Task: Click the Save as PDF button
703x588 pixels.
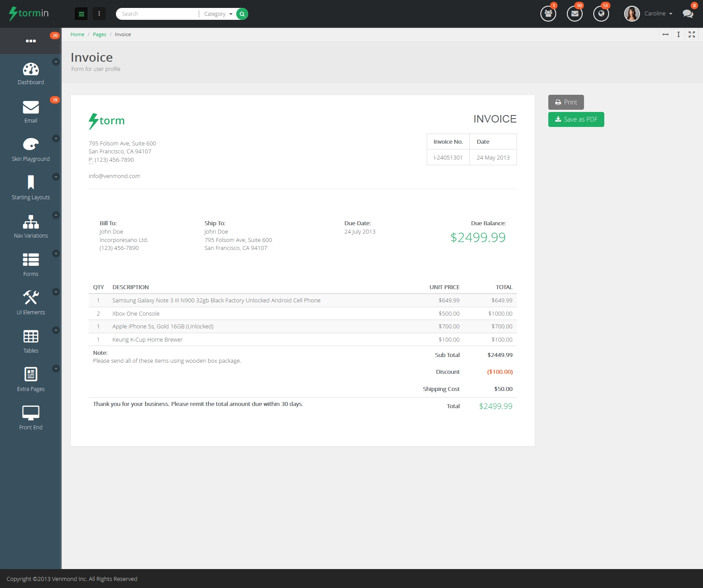Action: pos(576,119)
